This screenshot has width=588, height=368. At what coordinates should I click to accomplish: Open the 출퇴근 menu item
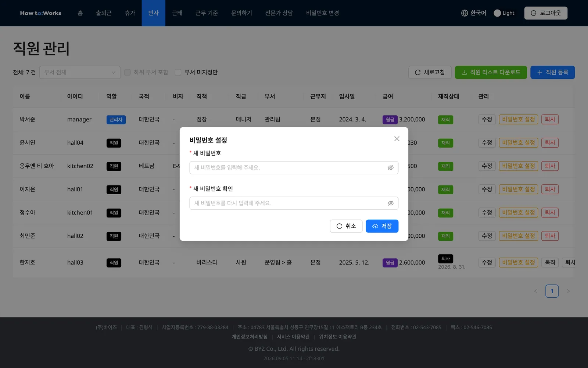coord(104,13)
